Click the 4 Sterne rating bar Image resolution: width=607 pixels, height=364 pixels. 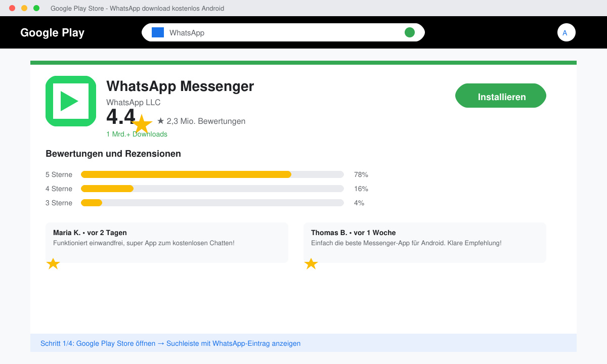coord(212,189)
